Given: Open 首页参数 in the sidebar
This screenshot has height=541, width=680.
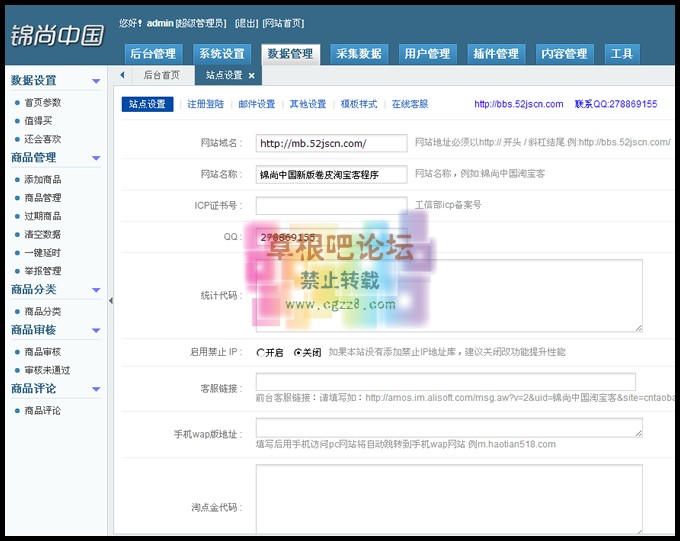Looking at the screenshot, I should tap(42, 103).
